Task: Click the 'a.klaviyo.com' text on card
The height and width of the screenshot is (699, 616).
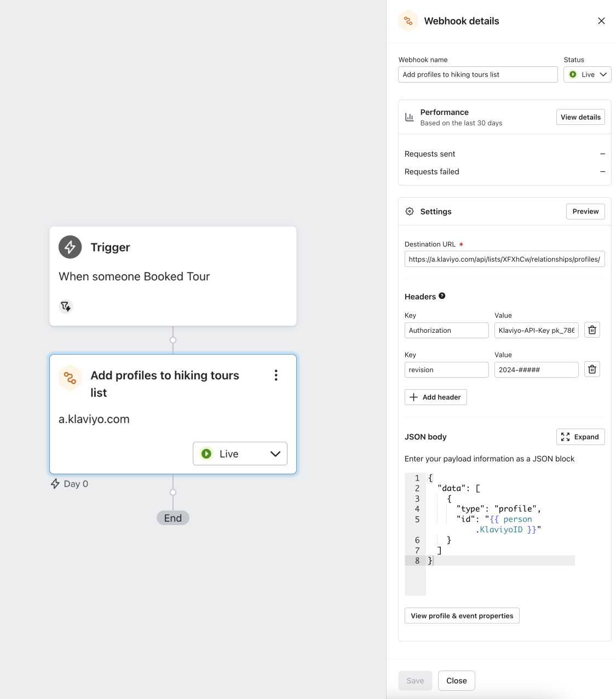Action: pyautogui.click(x=94, y=419)
